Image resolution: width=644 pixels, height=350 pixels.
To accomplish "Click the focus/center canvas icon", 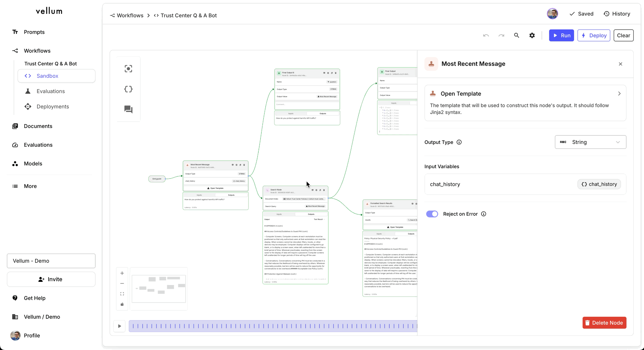I will [128, 69].
